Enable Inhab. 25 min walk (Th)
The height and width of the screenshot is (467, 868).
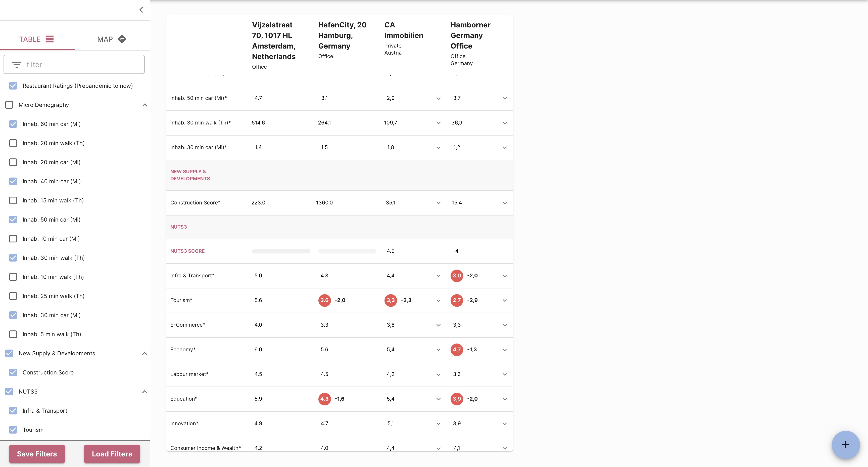pos(13,296)
